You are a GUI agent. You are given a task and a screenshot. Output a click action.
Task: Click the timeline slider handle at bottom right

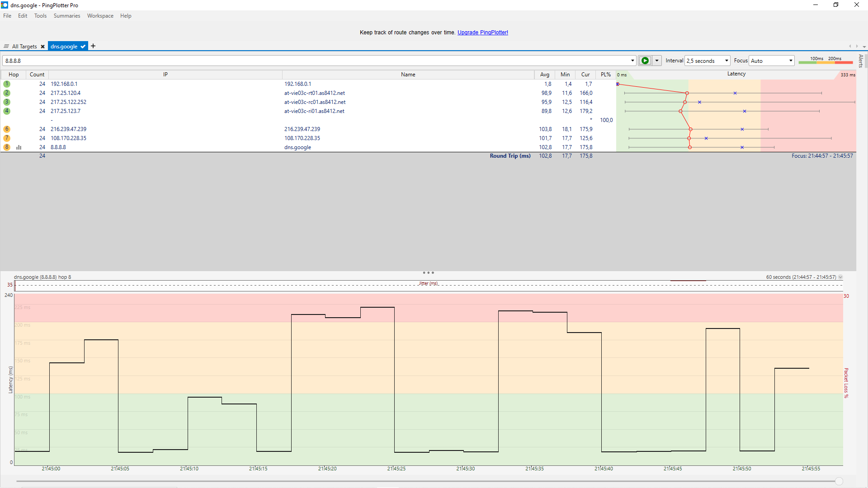[x=839, y=481]
